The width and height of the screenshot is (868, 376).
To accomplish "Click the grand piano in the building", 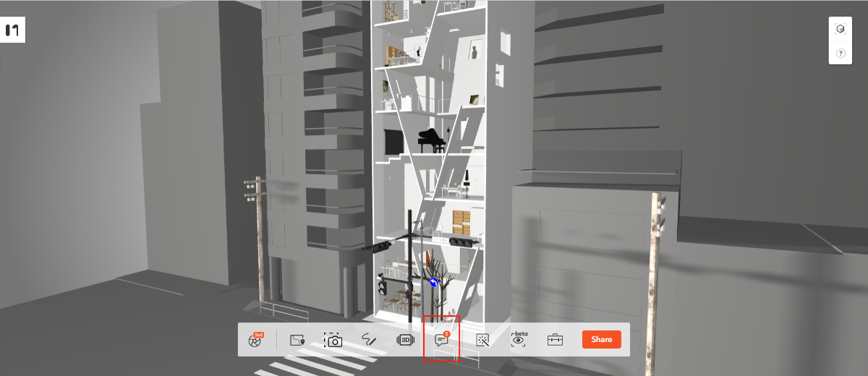I will tap(433, 140).
